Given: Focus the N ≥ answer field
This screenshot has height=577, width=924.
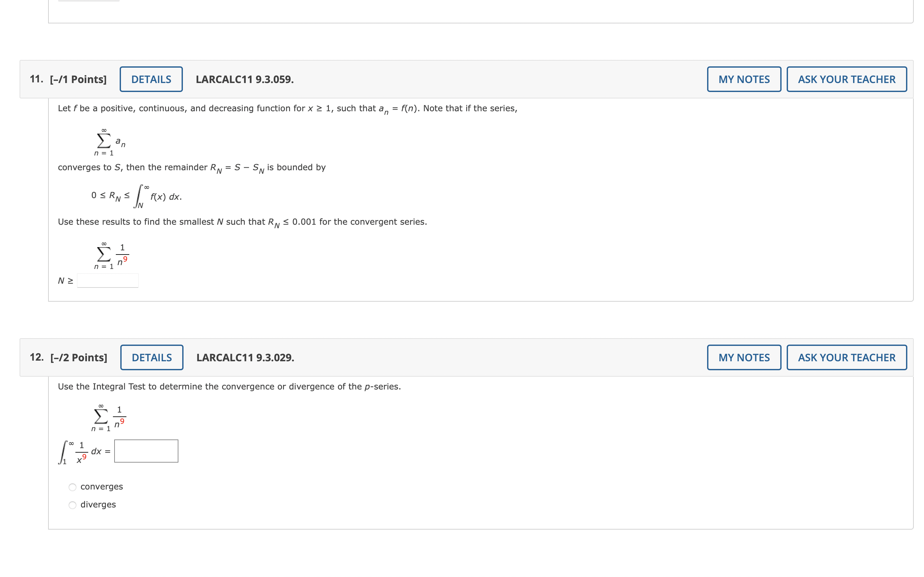Looking at the screenshot, I should (x=108, y=281).
